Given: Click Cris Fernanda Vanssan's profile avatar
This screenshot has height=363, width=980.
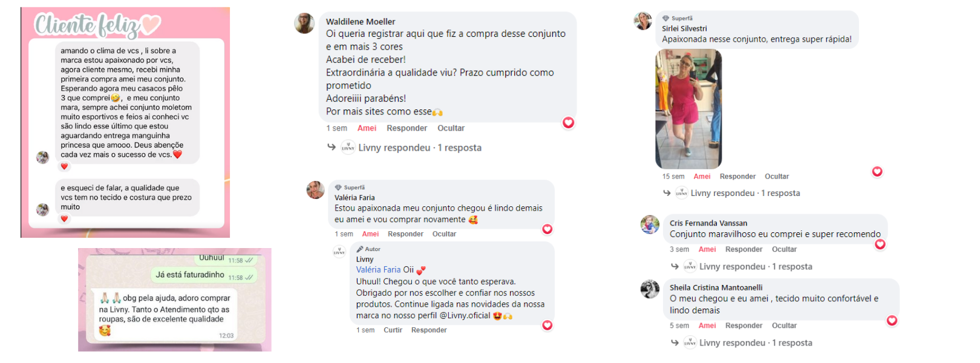Looking at the screenshot, I should click(650, 224).
